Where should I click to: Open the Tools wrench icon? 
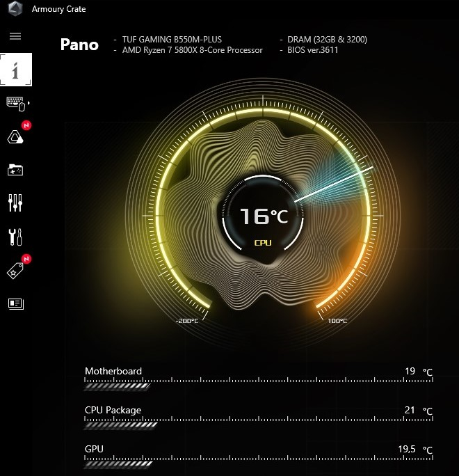(x=15, y=237)
